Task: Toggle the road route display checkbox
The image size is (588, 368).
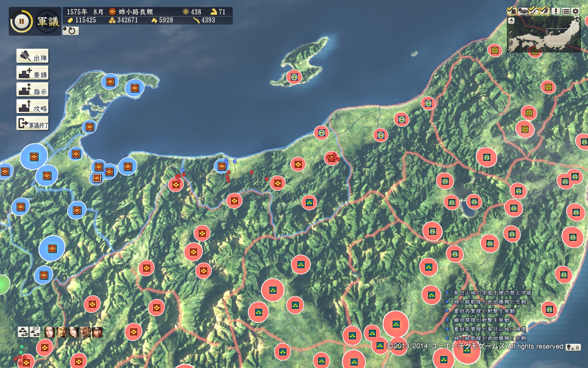Action: (533, 11)
